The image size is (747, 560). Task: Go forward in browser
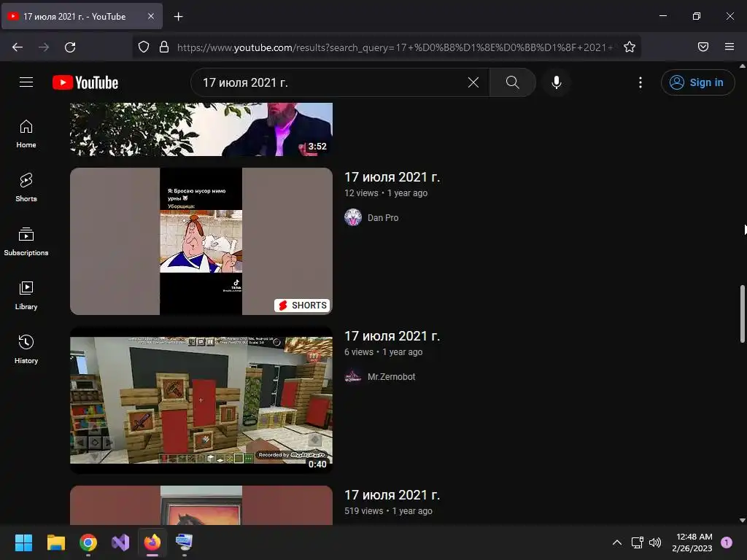[x=44, y=47]
